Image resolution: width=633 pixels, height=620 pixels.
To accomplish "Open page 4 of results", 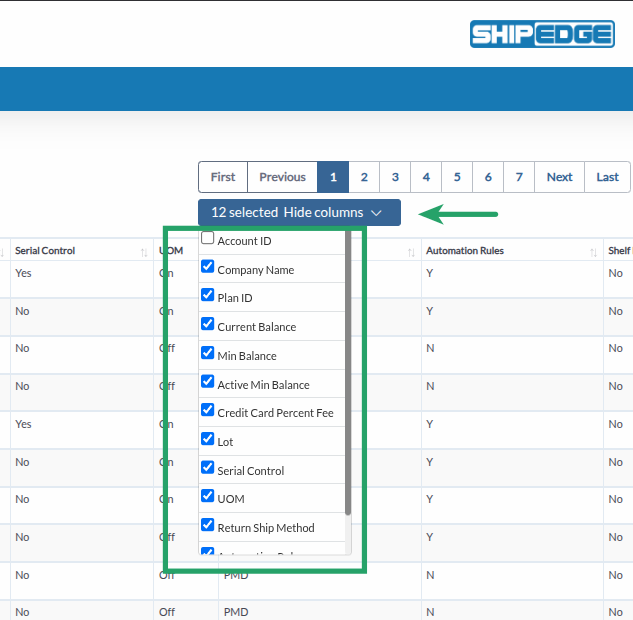I will (426, 177).
